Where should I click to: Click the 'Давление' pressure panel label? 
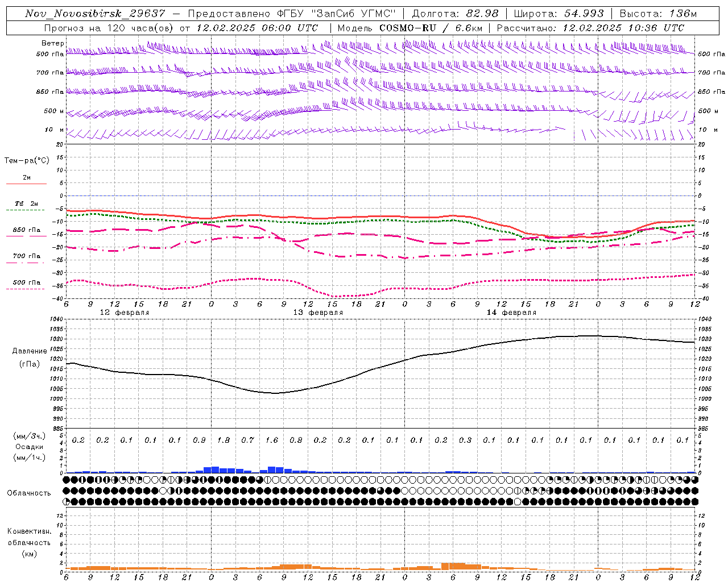tap(30, 351)
